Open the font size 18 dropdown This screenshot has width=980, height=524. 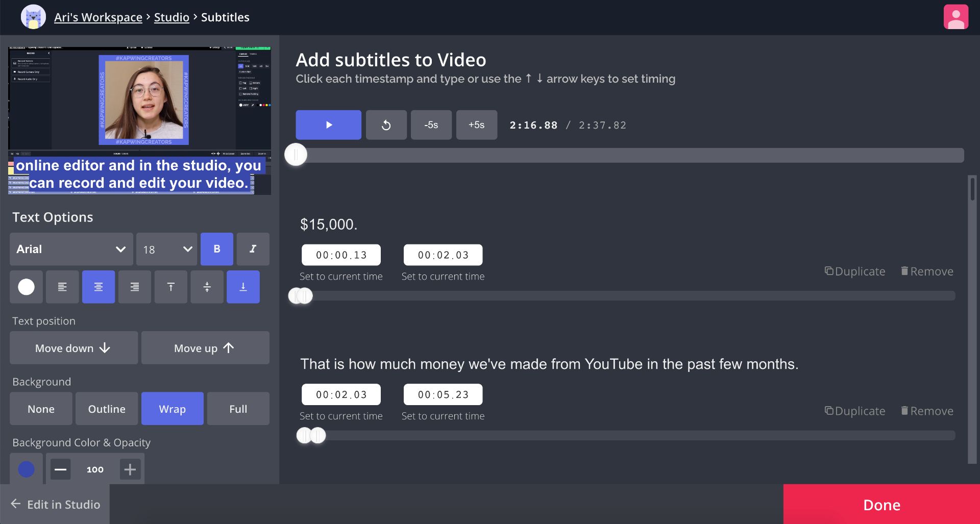point(166,249)
